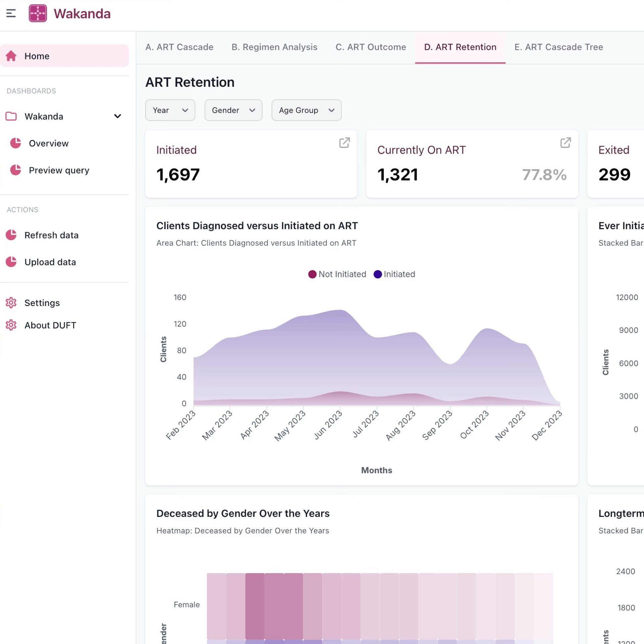Screen dimensions: 644x644
Task: Click the Female heatmap row label
Action: (x=187, y=604)
